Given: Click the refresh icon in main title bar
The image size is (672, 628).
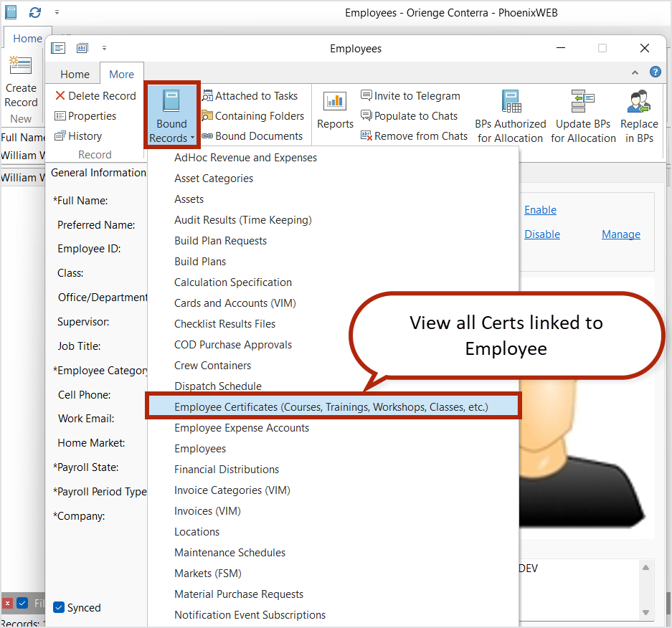Looking at the screenshot, I should (x=34, y=12).
